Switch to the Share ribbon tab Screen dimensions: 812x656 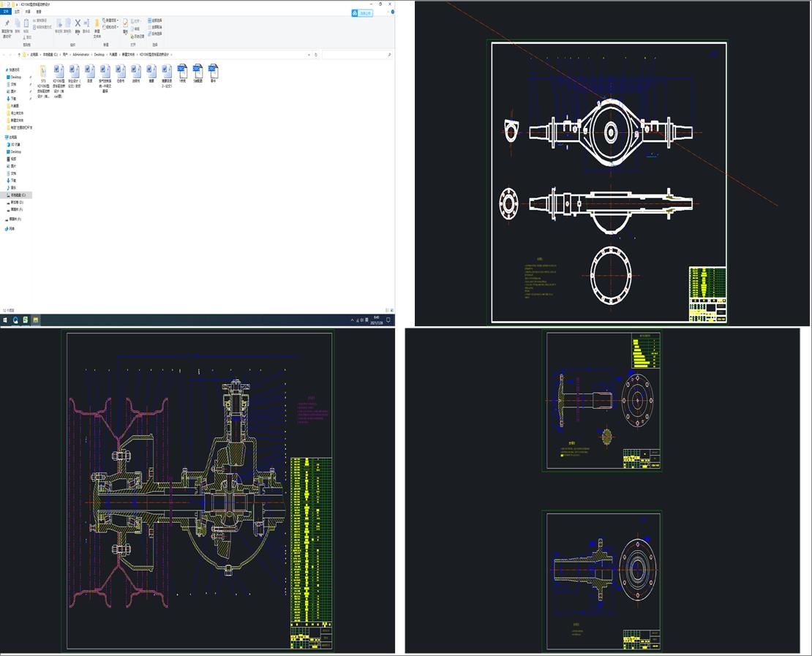point(28,12)
